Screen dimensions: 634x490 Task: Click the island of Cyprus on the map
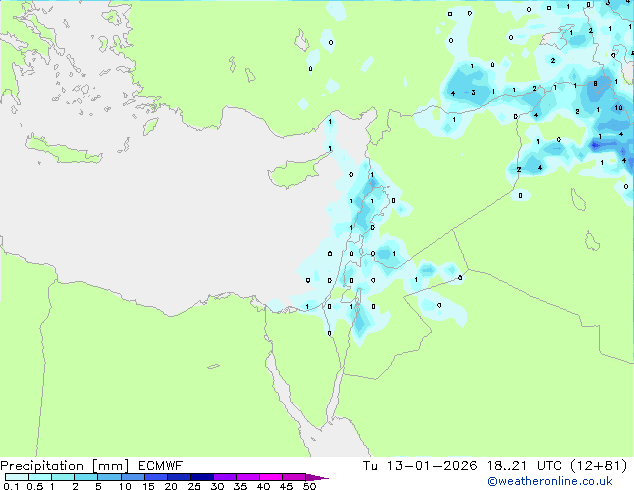[x=296, y=171]
